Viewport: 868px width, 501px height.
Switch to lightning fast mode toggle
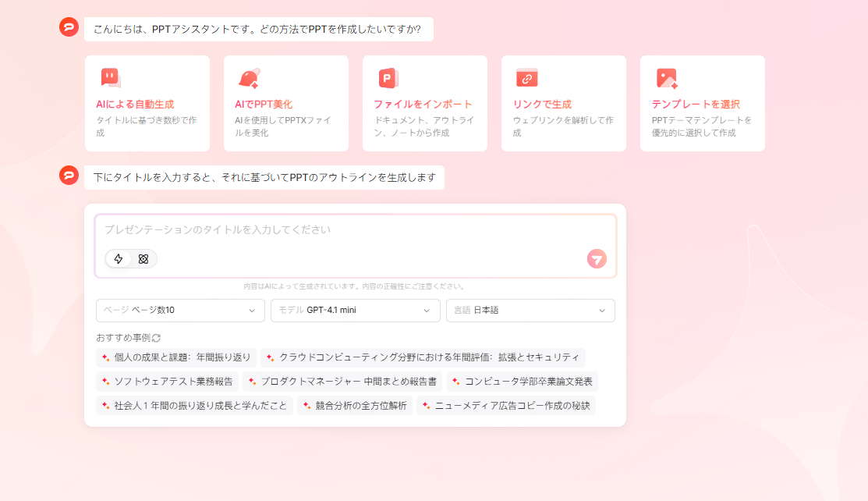click(x=119, y=259)
